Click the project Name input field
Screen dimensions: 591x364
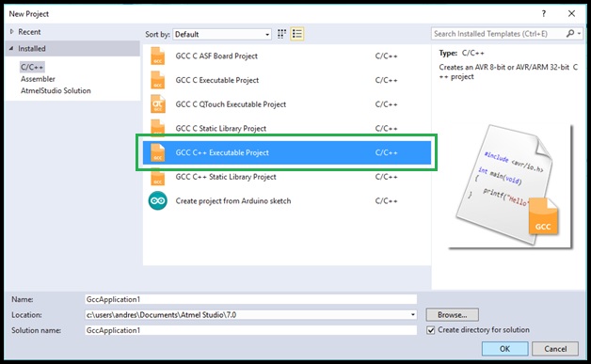(250, 299)
